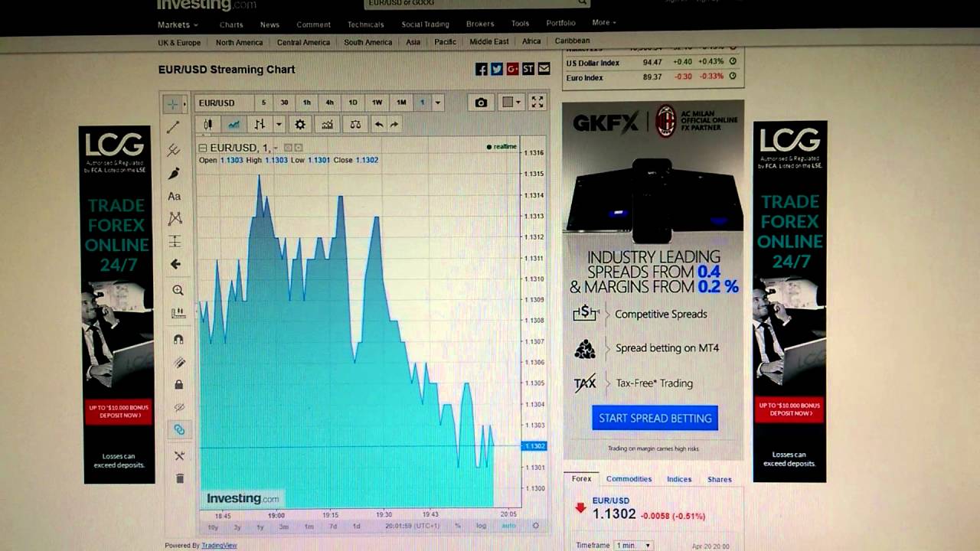Open the TradingView link
980x551 pixels.
click(219, 546)
